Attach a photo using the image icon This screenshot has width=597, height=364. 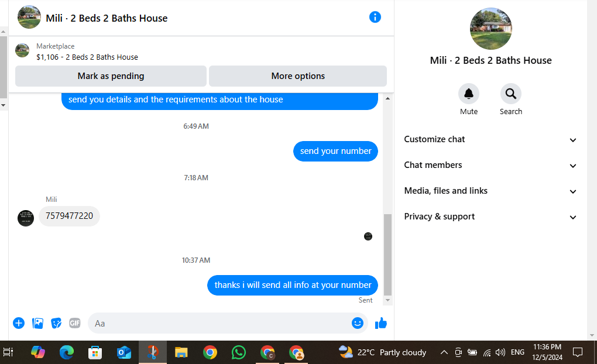[x=37, y=323]
